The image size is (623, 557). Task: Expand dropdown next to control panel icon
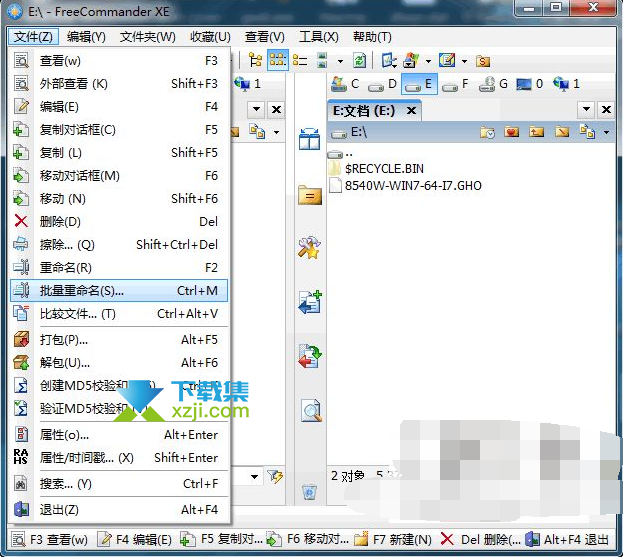[428, 62]
